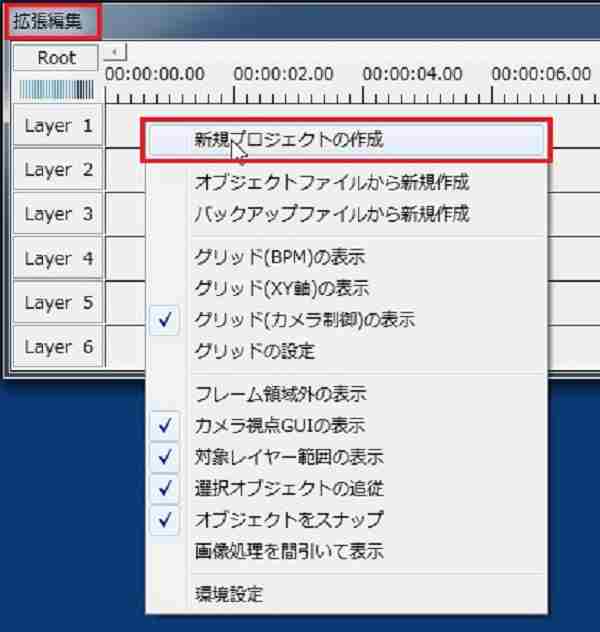Image resolution: width=600 pixels, height=632 pixels.
Task: Click the Root scene button
Action: click(56, 58)
